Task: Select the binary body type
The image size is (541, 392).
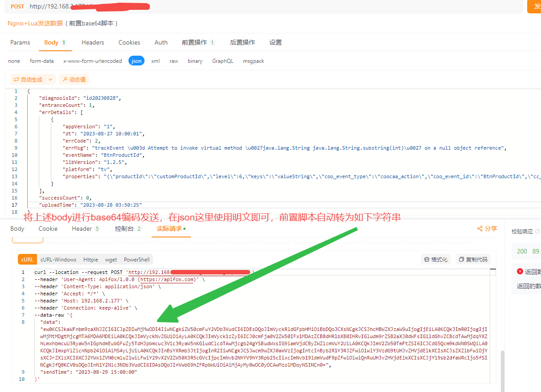Action: coord(195,61)
